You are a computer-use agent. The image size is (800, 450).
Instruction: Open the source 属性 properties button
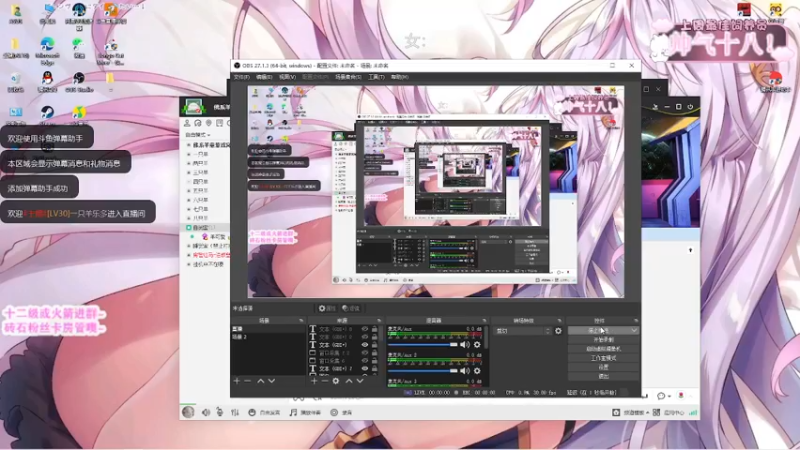coord(328,308)
